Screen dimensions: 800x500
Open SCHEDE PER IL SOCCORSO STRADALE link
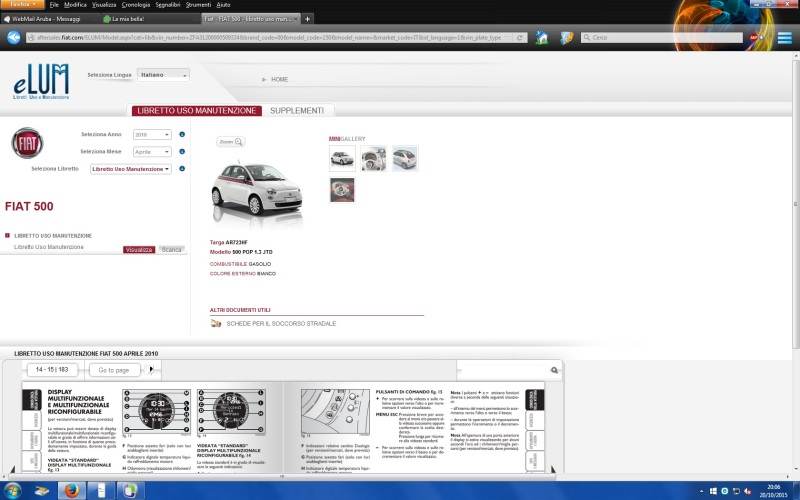[x=281, y=323]
